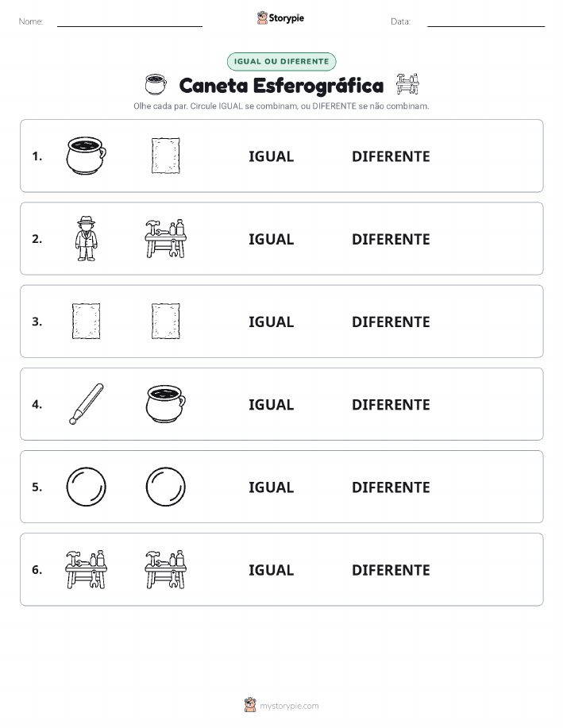Viewport: 563px width, 728px height.
Task: Click the man in hat picture in row 2
Action: point(87,239)
